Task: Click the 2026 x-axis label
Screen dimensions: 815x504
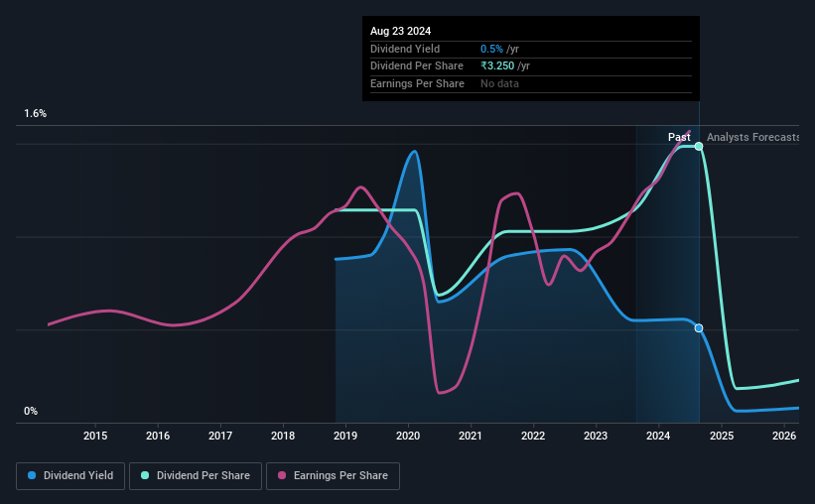Action: point(784,436)
